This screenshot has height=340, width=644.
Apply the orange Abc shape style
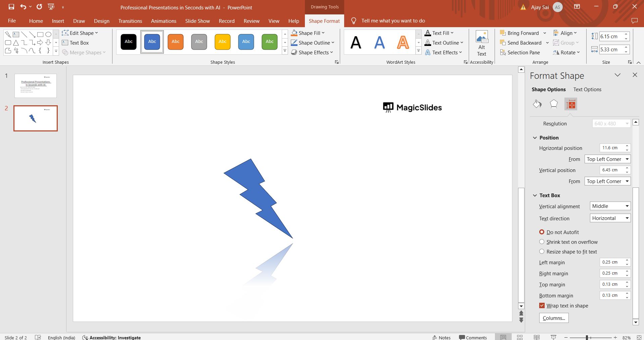(x=176, y=42)
